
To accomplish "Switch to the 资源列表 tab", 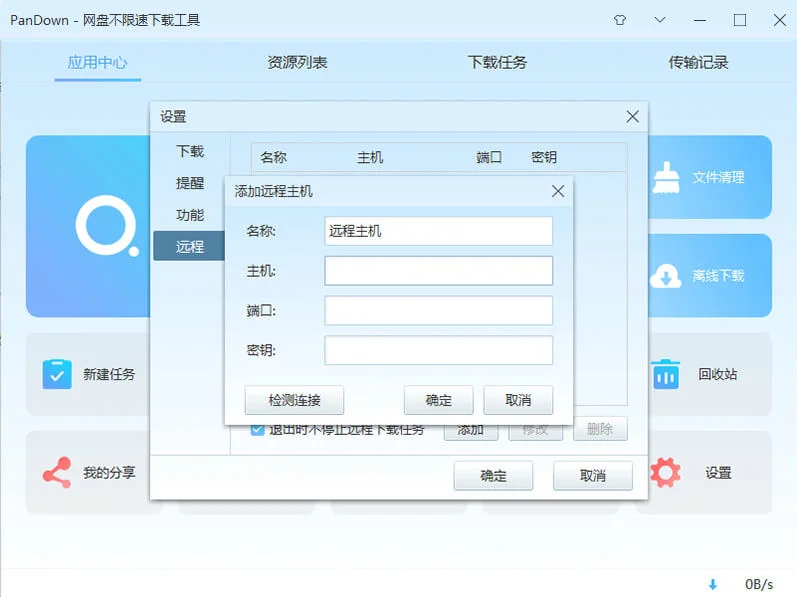I will (x=297, y=62).
